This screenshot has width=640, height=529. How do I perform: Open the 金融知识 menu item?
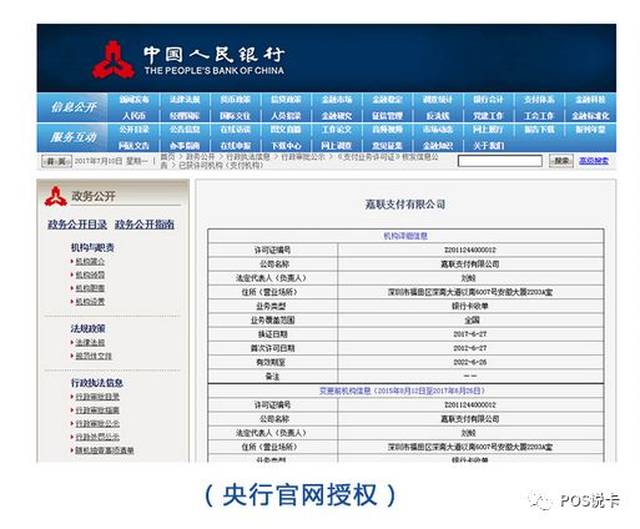coord(438,146)
